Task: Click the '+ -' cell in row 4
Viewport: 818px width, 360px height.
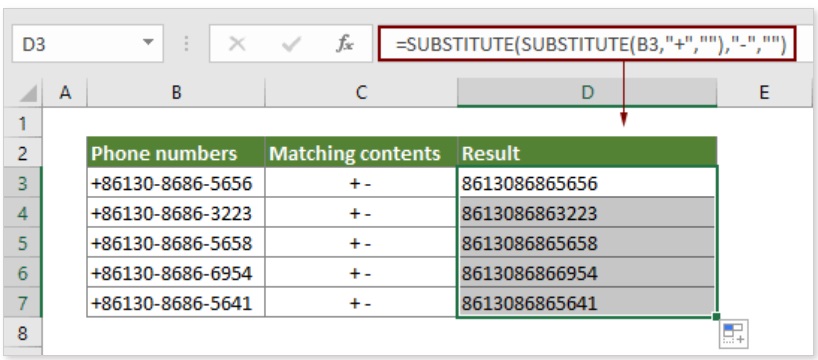Action: click(x=361, y=213)
